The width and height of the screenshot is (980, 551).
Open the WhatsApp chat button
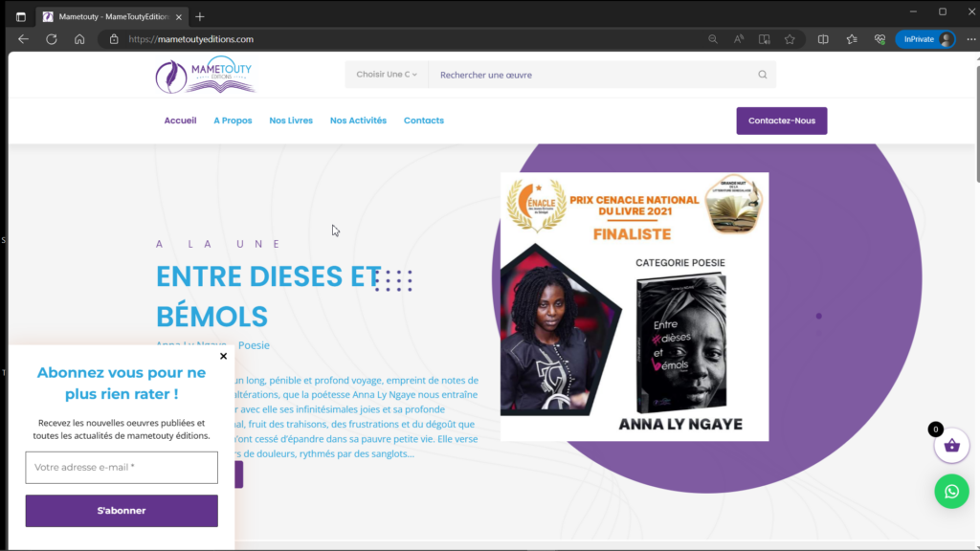click(x=951, y=492)
